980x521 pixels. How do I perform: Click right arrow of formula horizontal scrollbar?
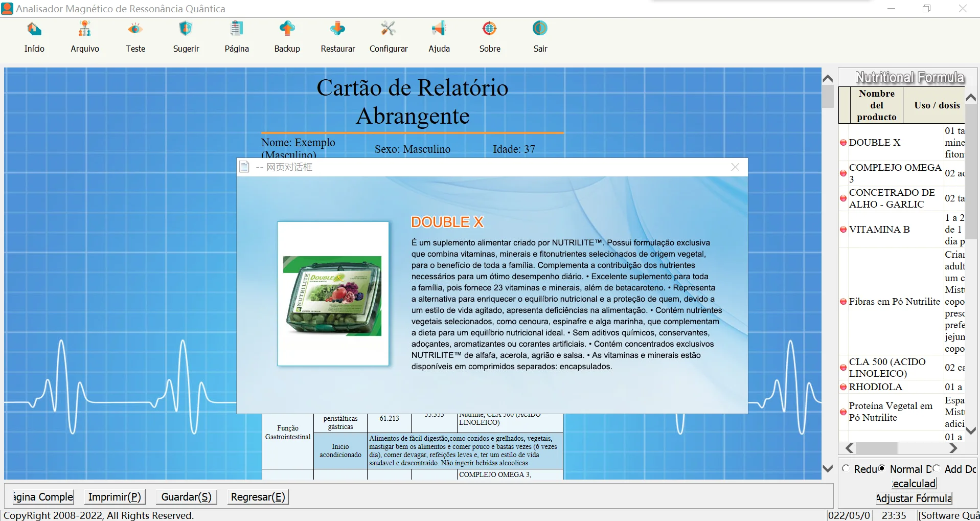point(953,448)
